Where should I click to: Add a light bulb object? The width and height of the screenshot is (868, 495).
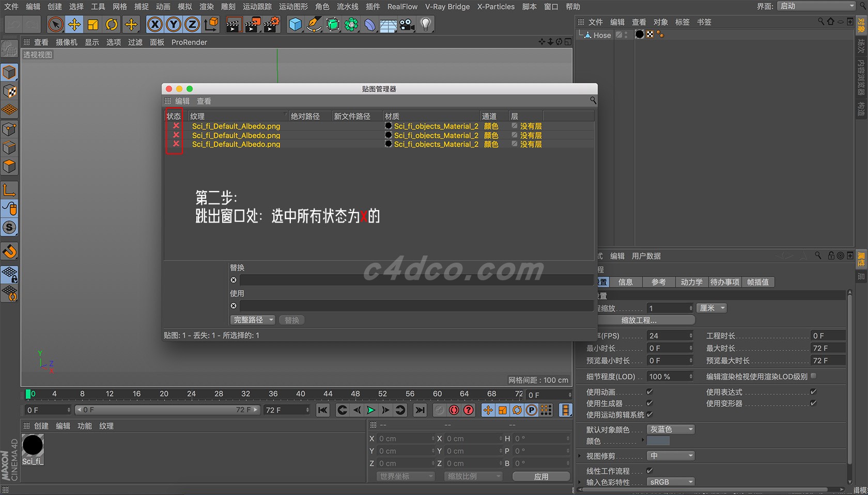click(x=426, y=24)
